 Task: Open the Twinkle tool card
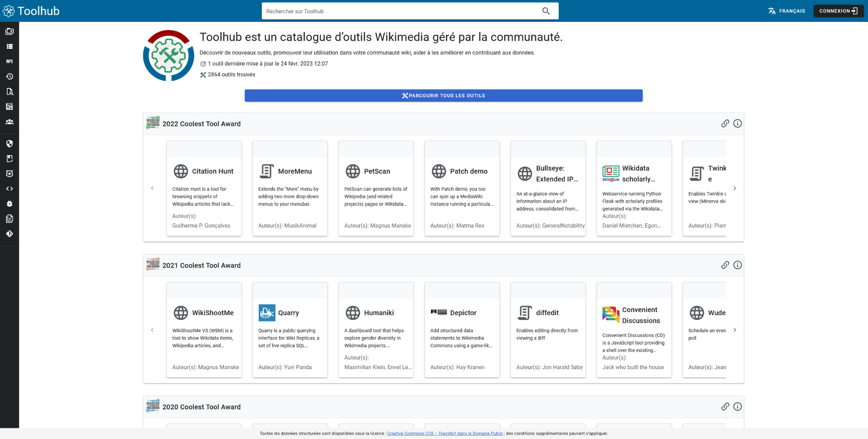pos(704,188)
